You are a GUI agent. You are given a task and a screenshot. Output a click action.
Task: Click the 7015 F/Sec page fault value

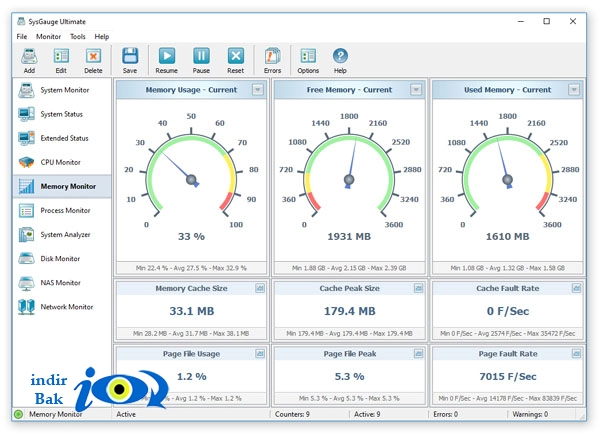coord(508,376)
